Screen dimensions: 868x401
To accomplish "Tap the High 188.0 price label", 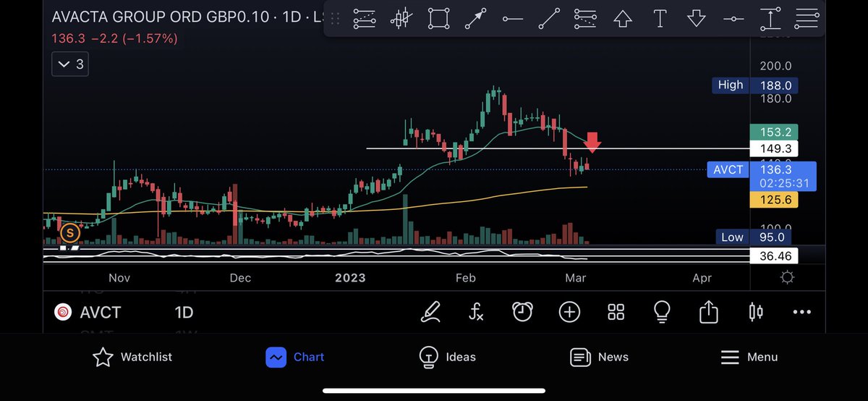I will click(755, 85).
